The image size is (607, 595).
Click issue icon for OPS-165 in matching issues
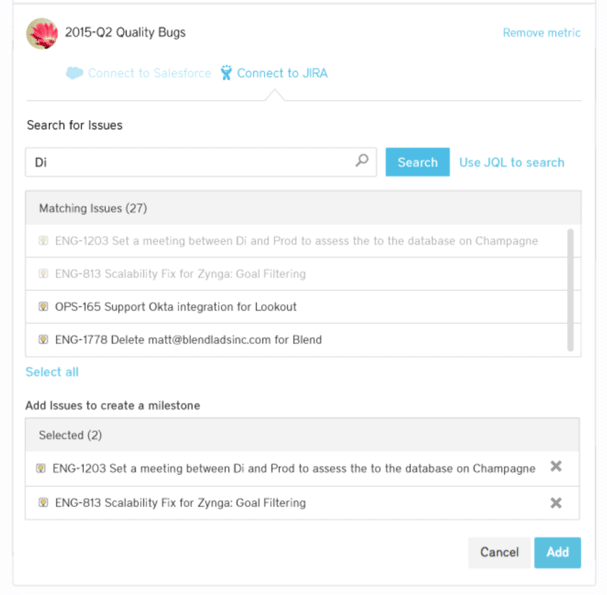click(x=43, y=307)
